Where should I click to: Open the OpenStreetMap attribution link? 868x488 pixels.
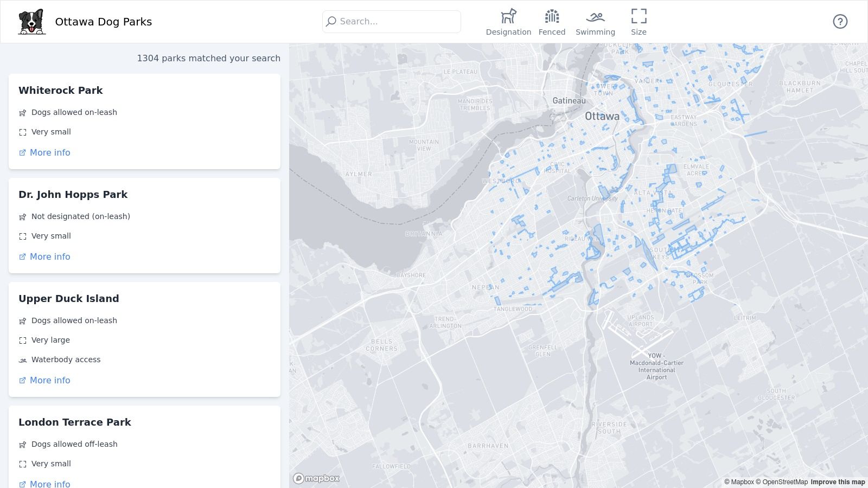(782, 482)
